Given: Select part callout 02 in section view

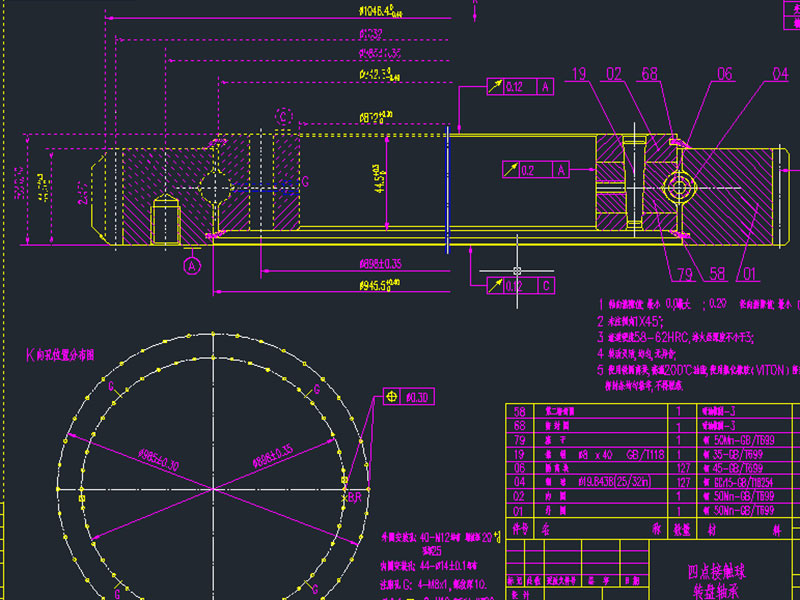Looking at the screenshot, I should 613,74.
